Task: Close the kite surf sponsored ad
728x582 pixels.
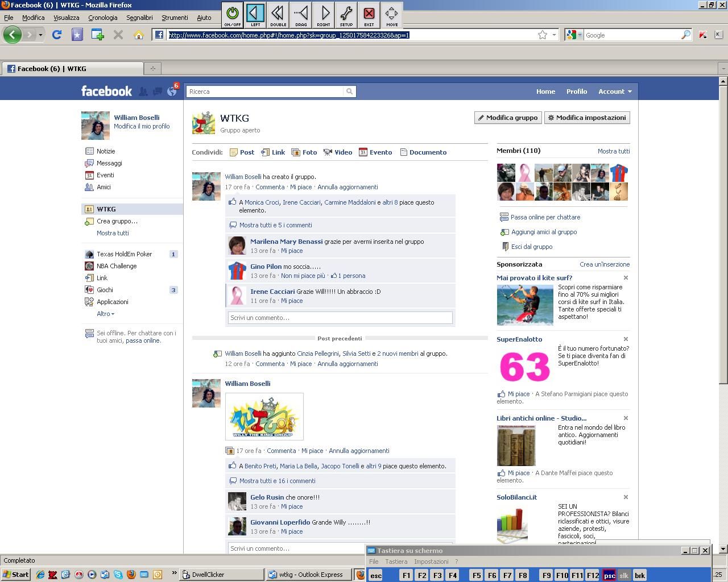Action: [626, 278]
